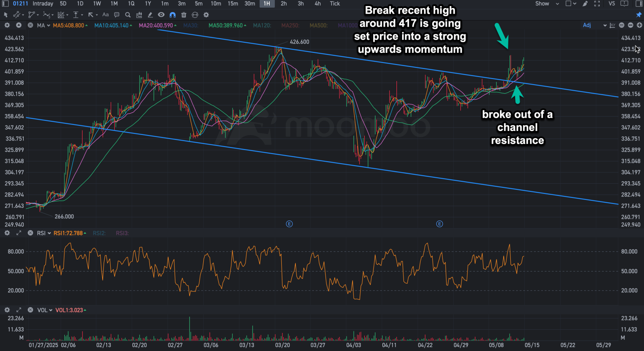Select the text annotation tool (Aa)
Image resolution: width=644 pixels, height=351 pixels.
coord(105,15)
